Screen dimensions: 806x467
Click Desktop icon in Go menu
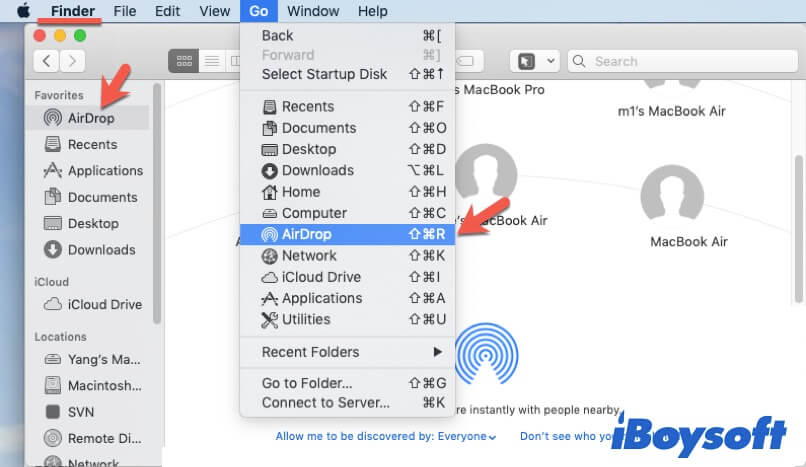click(269, 150)
